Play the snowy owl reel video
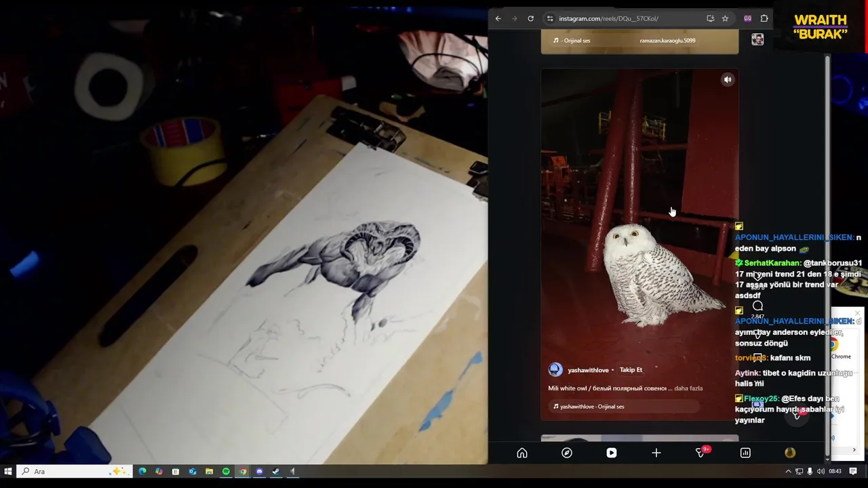 [639, 244]
